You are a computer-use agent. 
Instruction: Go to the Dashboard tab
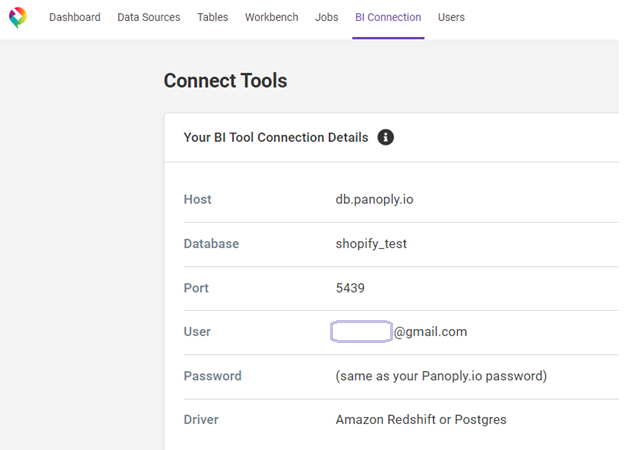(x=75, y=18)
